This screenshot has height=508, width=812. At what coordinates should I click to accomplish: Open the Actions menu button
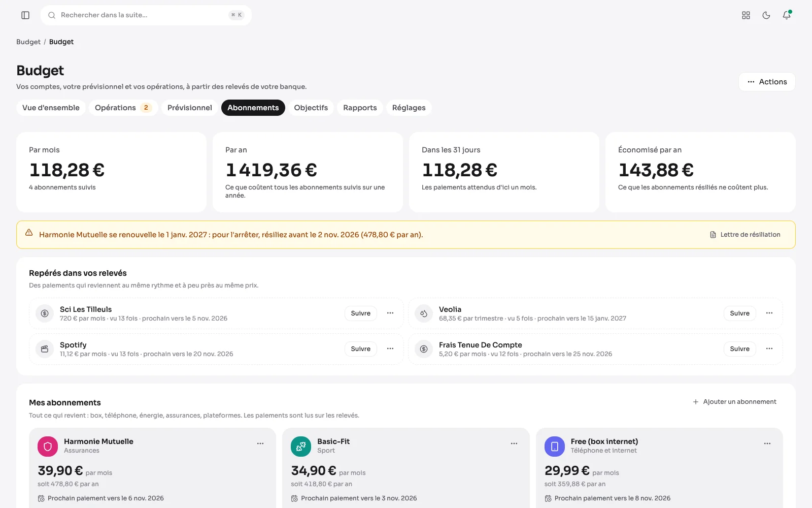tap(767, 82)
